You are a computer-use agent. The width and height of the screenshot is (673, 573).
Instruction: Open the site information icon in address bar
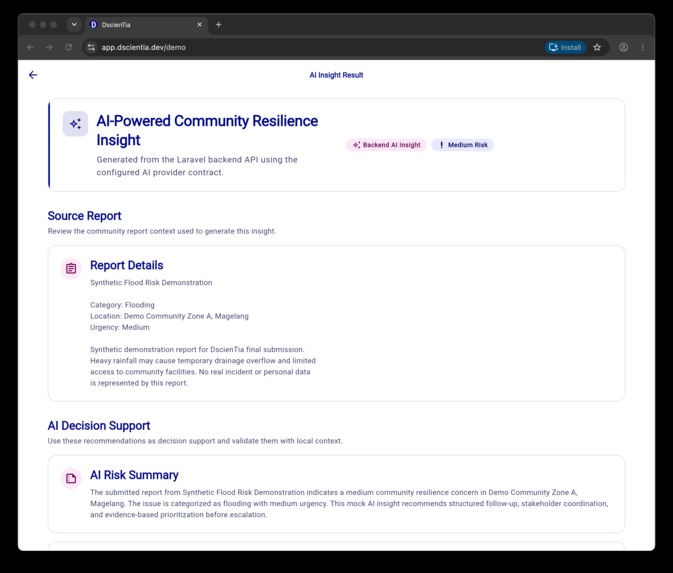pos(91,47)
